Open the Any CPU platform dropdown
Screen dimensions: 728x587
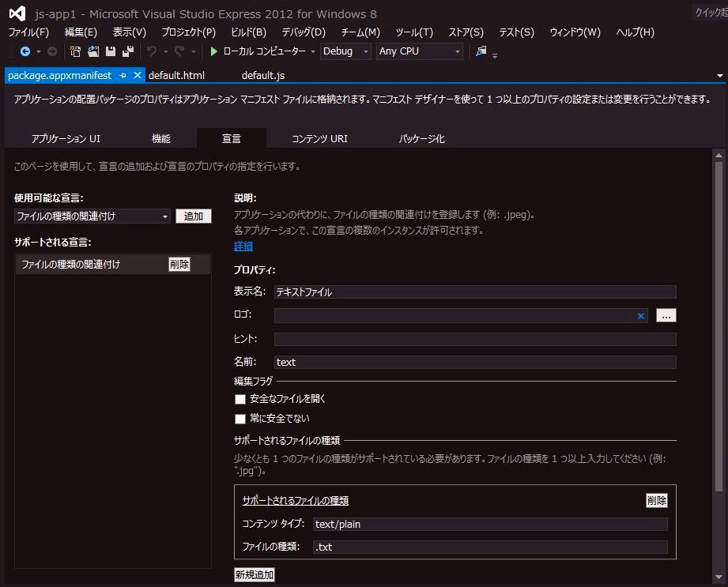coord(420,51)
